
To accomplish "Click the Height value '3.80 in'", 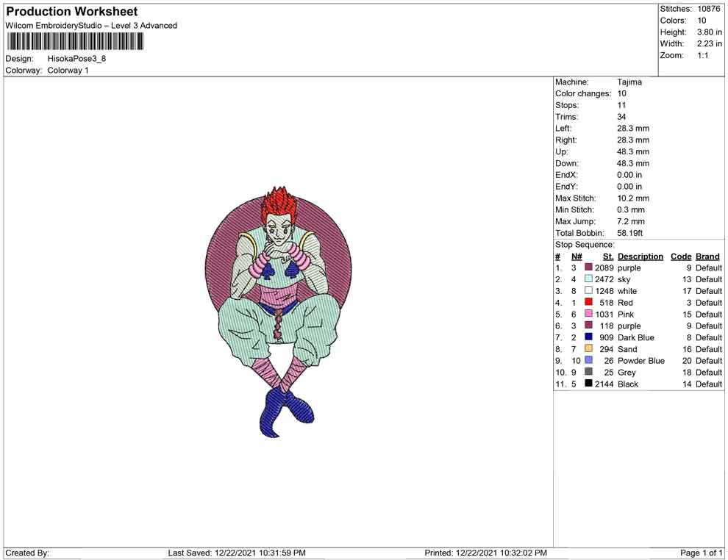I will point(710,32).
